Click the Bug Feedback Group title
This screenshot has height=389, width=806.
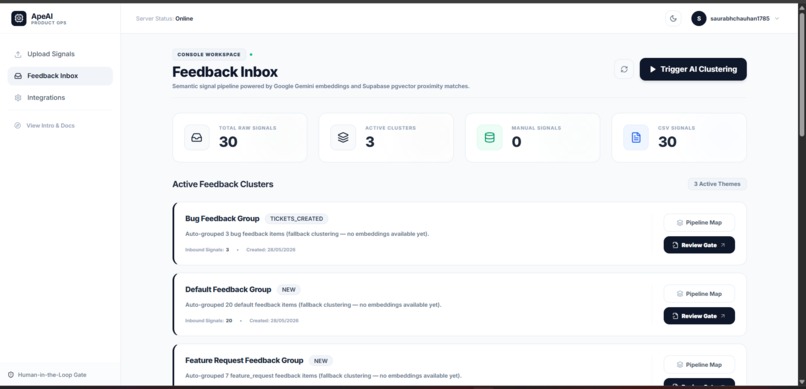[x=222, y=219]
